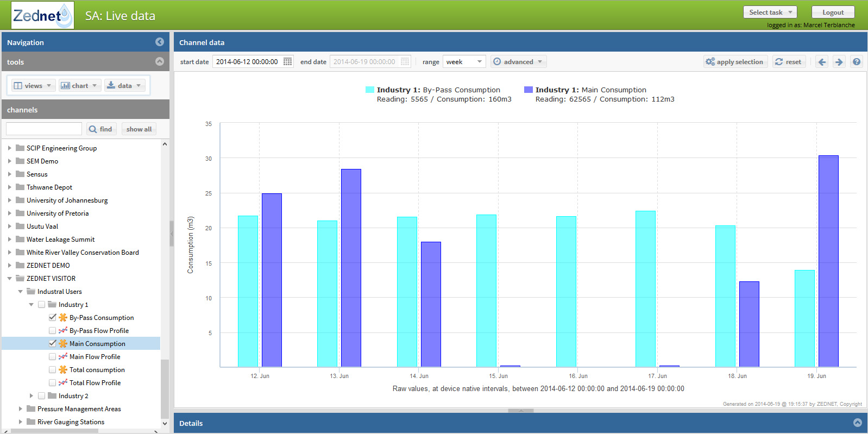
Task: Open the advanced options dropdown
Action: tap(518, 61)
